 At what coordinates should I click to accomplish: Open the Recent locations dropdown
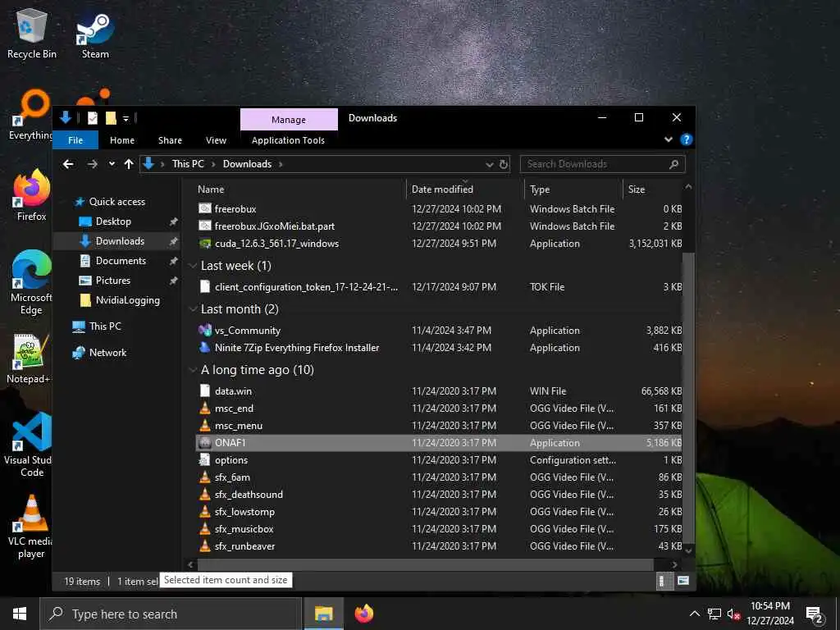click(x=112, y=164)
